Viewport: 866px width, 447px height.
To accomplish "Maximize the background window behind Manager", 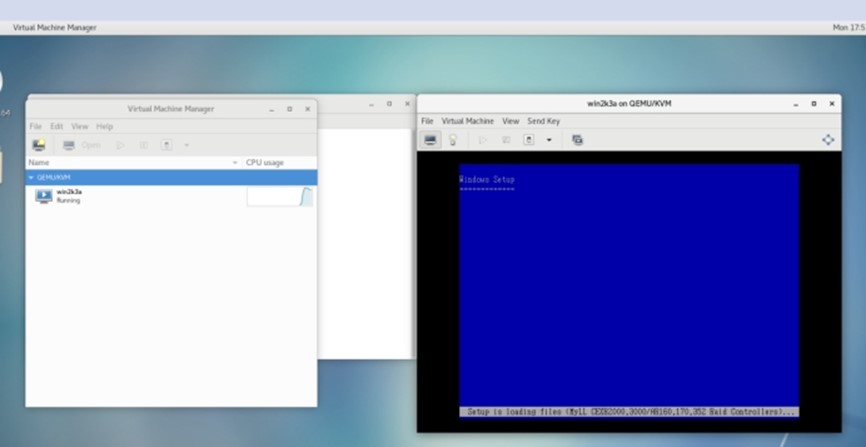I will pyautogui.click(x=389, y=103).
